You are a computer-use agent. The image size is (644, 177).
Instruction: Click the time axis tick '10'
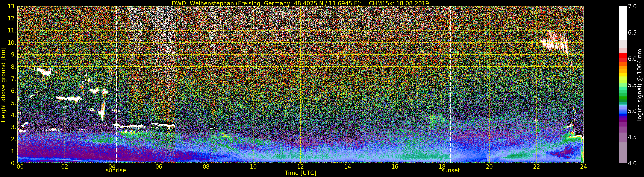(253, 166)
